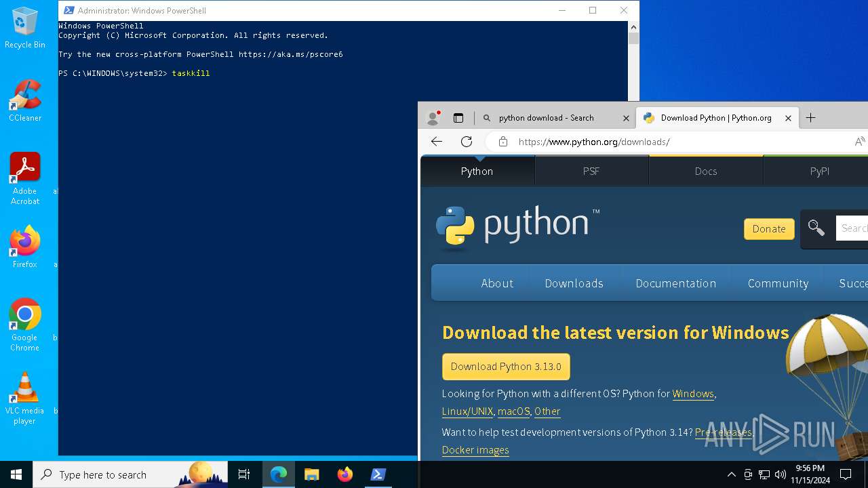Open the Downloads menu on python.org
The width and height of the screenshot is (868, 488).
[x=574, y=283]
